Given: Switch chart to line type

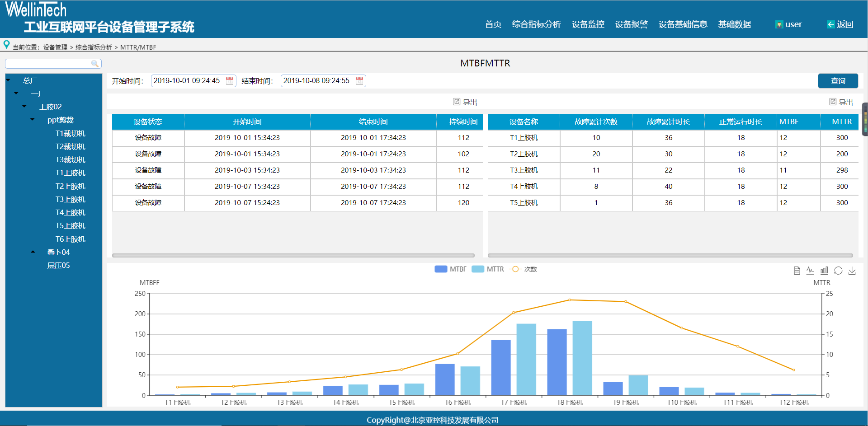Looking at the screenshot, I should coord(810,271).
